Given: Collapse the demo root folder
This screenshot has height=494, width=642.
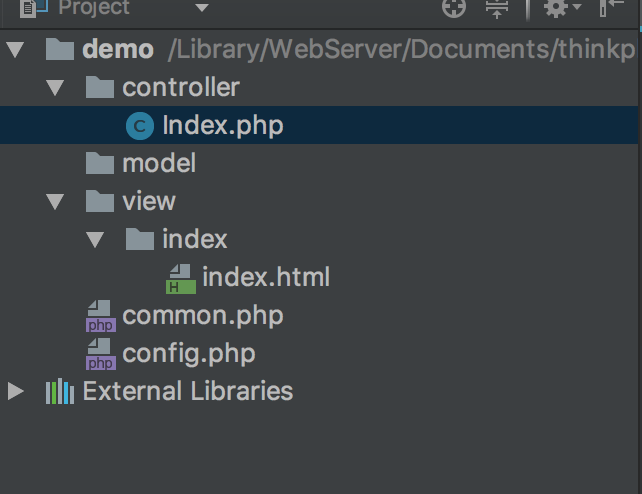Looking at the screenshot, I should (15, 49).
